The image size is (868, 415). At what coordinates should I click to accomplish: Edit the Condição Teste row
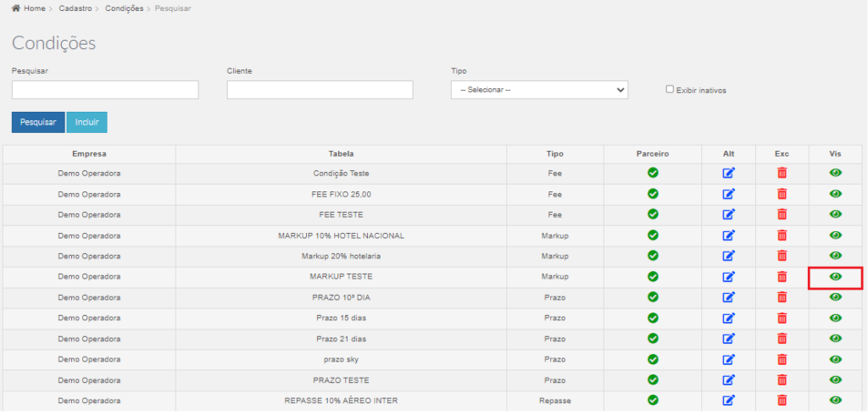pyautogui.click(x=728, y=173)
